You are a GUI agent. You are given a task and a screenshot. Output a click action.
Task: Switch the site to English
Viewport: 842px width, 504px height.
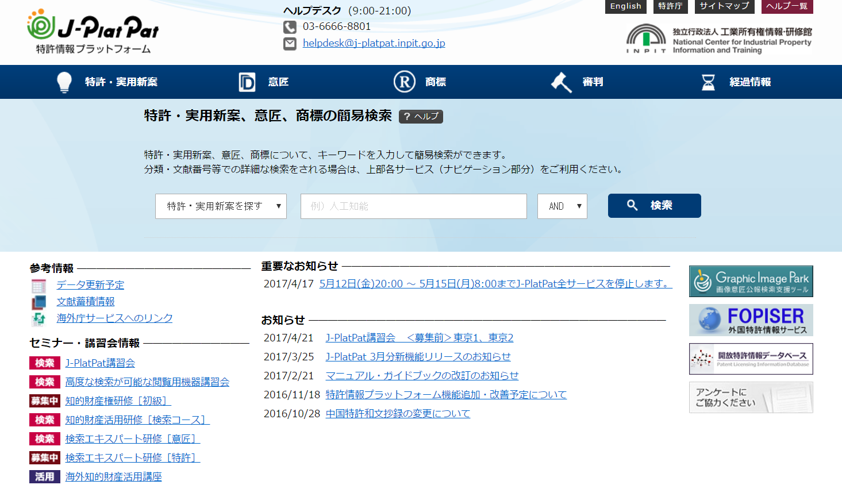point(625,6)
